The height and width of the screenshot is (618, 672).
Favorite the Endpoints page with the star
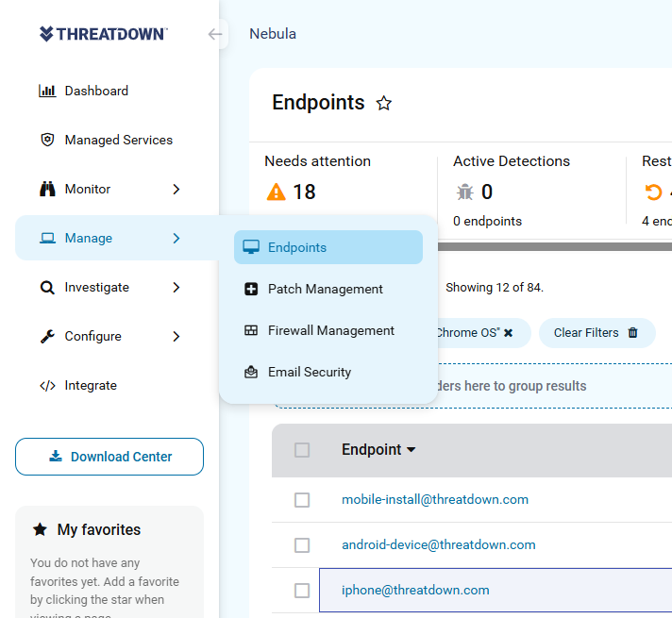pyautogui.click(x=383, y=103)
